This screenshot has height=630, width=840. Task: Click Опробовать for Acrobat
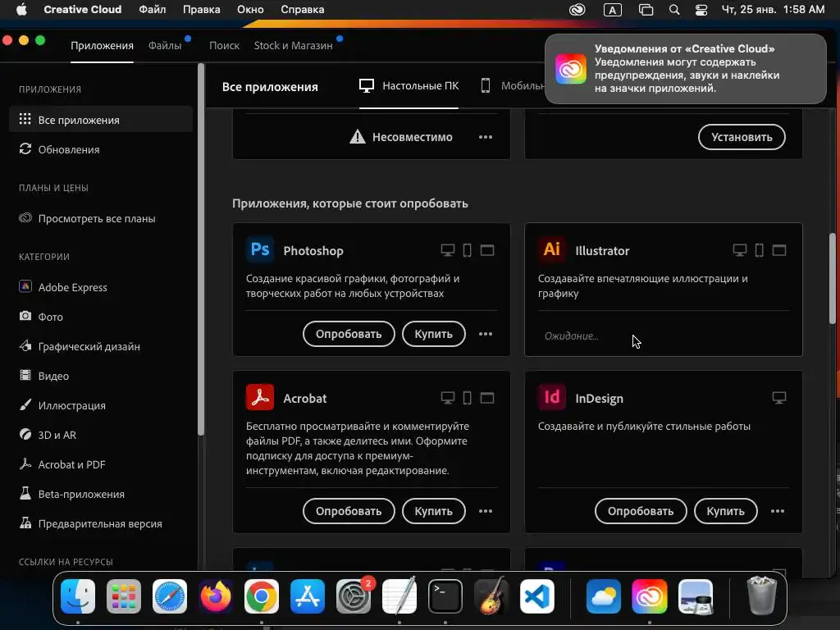coord(348,511)
